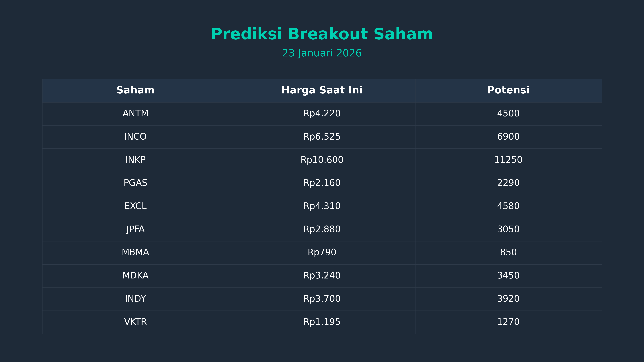Select the 'Potensi' column header
Image resolution: width=644 pixels, height=362 pixels.
click(508, 90)
